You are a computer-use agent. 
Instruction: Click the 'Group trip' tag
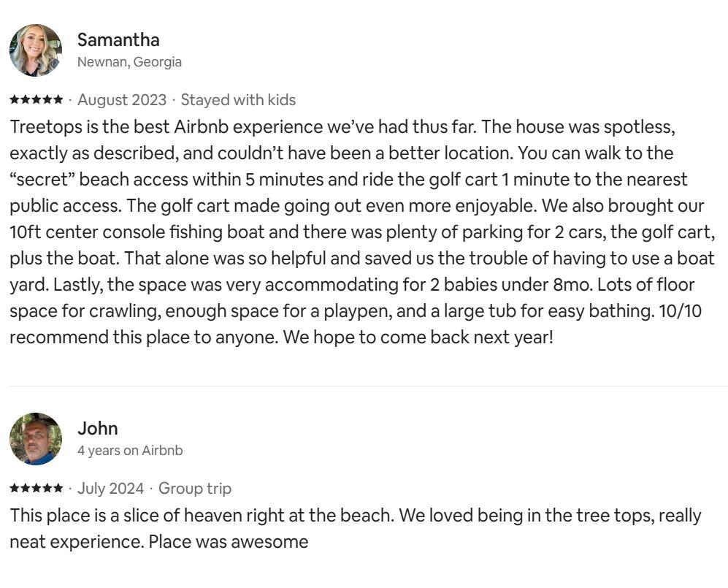click(x=195, y=489)
